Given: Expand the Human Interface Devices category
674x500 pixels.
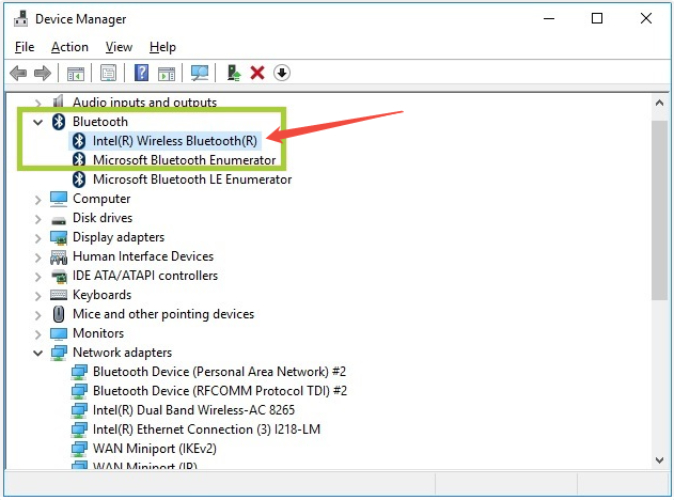Looking at the screenshot, I should [x=38, y=258].
